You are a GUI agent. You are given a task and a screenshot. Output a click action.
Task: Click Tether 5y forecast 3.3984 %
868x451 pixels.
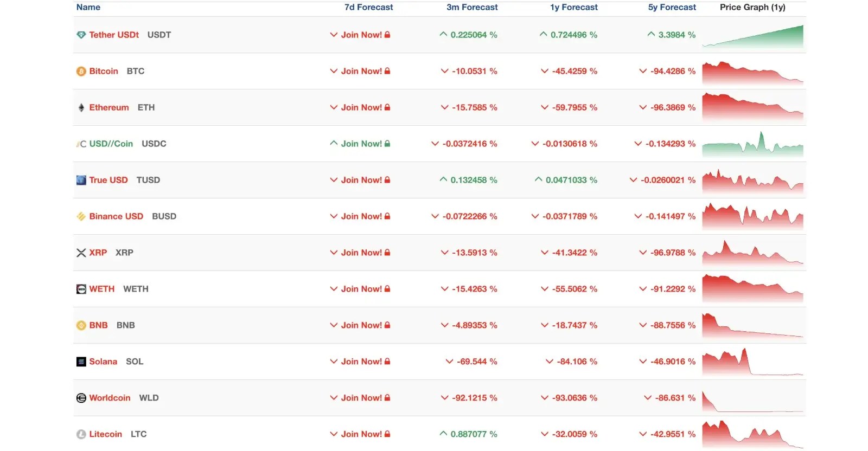677,35
